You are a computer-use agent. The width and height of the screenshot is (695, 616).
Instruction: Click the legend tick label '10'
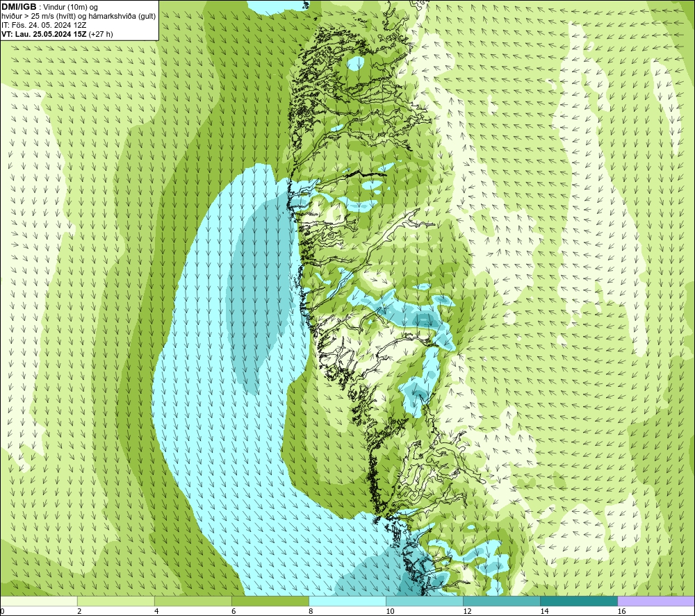click(390, 612)
